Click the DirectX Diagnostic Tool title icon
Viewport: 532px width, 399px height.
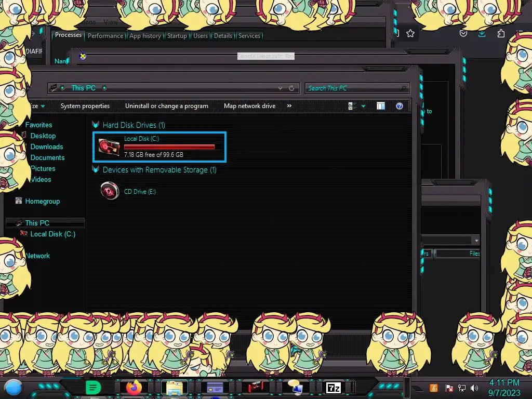tap(83, 56)
